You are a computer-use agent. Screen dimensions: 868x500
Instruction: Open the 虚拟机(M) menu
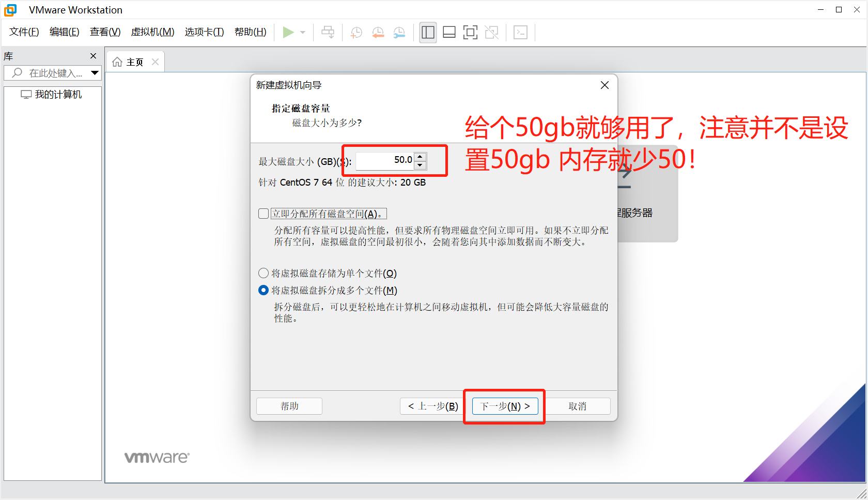pos(152,32)
